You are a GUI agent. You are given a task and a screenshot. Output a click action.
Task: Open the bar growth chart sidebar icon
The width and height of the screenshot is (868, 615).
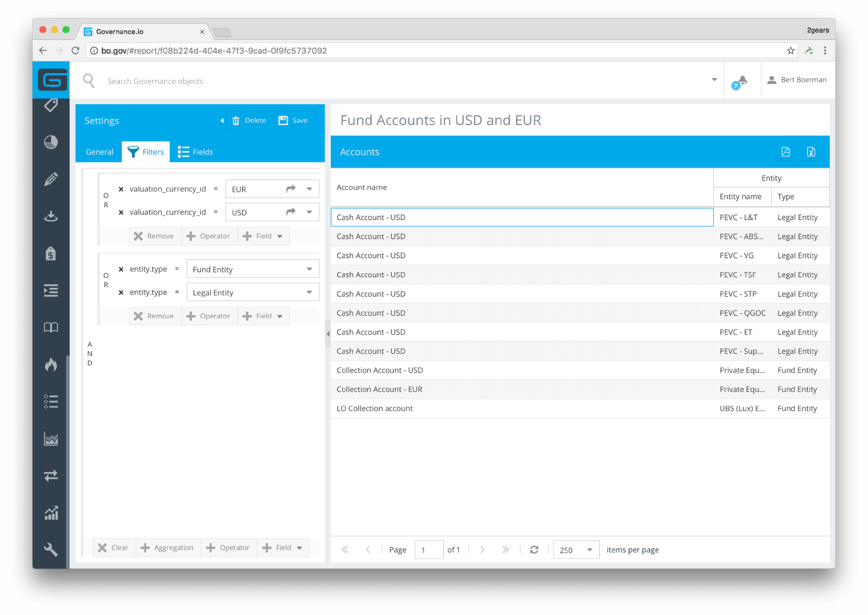click(x=51, y=513)
